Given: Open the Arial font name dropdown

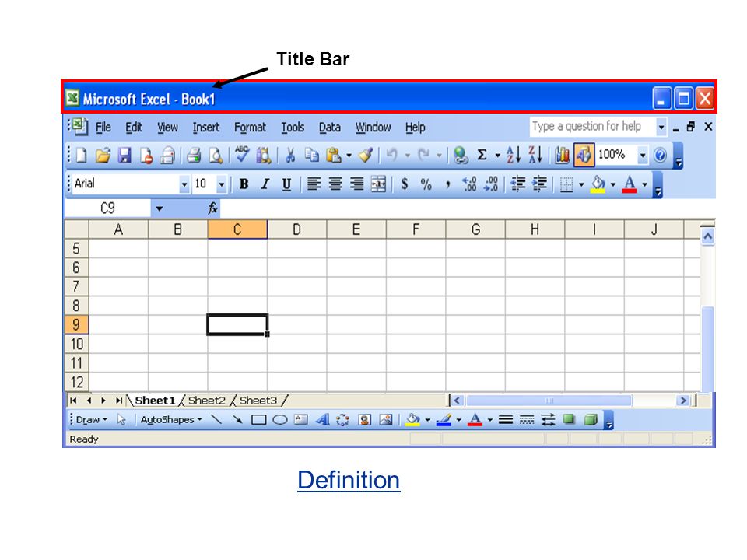Looking at the screenshot, I should click(184, 184).
